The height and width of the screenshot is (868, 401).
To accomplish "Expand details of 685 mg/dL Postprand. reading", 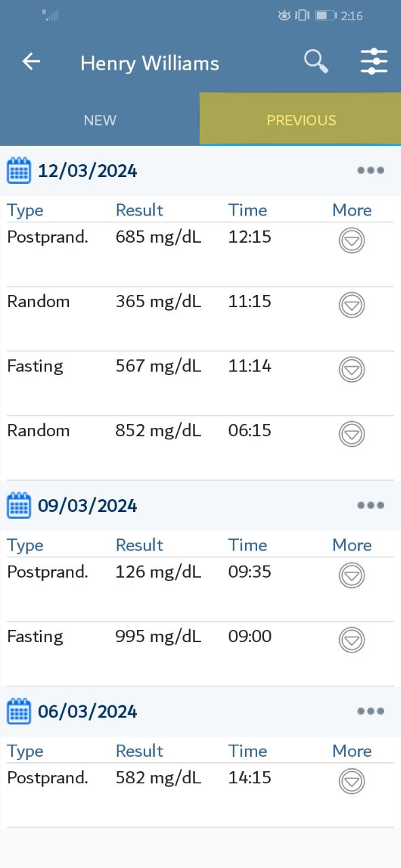I will (x=351, y=241).
